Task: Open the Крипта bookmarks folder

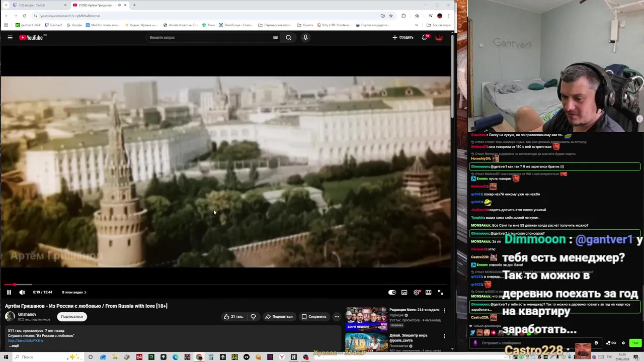Action: pyautogui.click(x=305, y=25)
